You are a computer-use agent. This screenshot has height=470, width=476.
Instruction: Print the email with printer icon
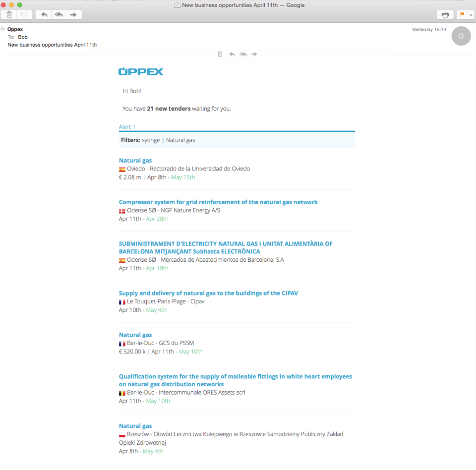pyautogui.click(x=445, y=14)
